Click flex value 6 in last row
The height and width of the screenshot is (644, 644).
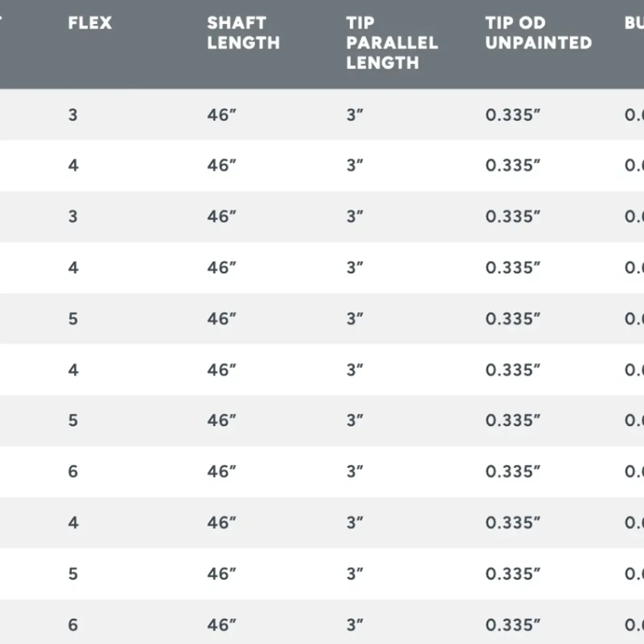coord(73,625)
